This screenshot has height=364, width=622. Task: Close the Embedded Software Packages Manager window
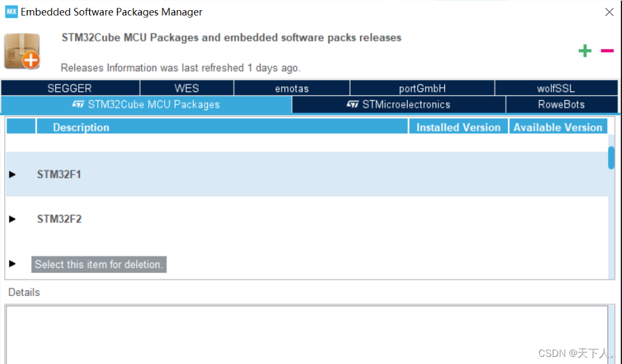(x=609, y=12)
